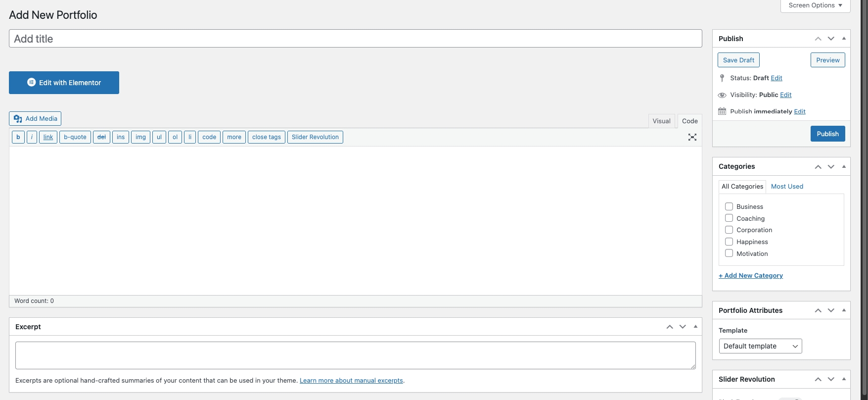
Task: Expand the Screen Options dropdown
Action: [x=815, y=5]
